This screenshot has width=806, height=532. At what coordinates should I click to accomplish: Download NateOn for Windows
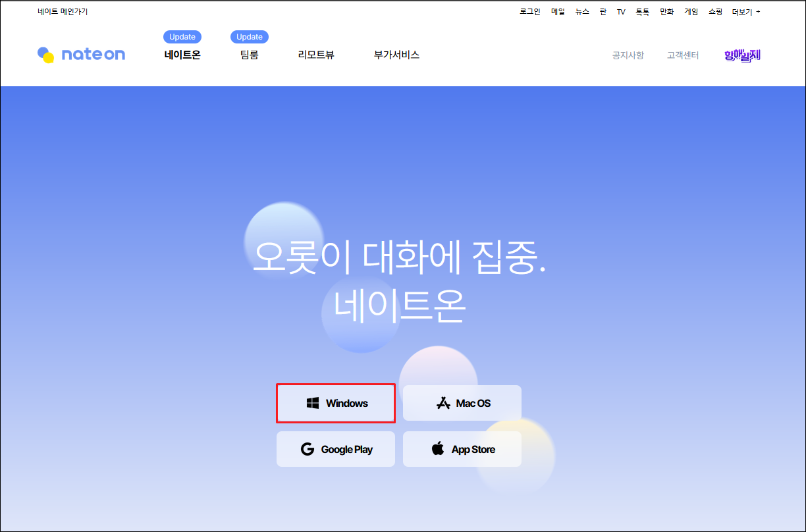[x=336, y=403]
